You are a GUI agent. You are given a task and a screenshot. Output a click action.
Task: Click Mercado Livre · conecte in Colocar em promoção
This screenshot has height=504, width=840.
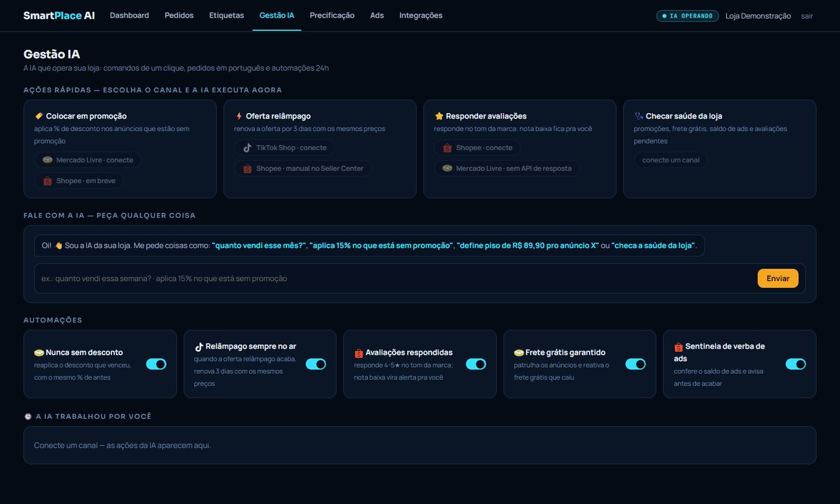[87, 160]
